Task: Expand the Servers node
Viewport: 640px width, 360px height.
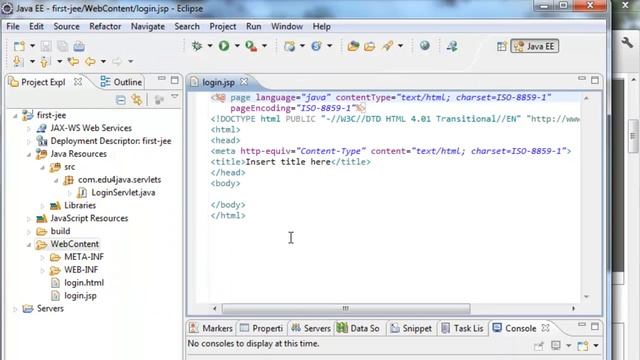Action: click(15, 309)
